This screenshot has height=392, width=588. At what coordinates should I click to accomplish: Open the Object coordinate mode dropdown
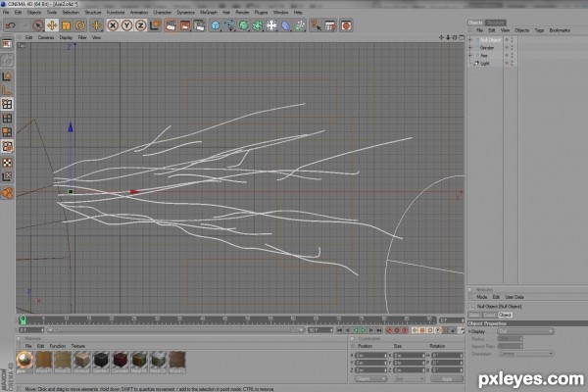click(370, 379)
